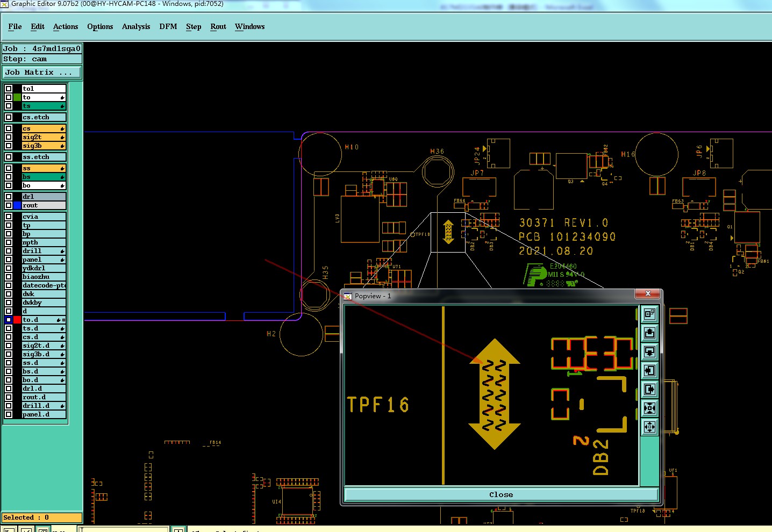Open the DFM menu
The image size is (772, 532).
[168, 26]
